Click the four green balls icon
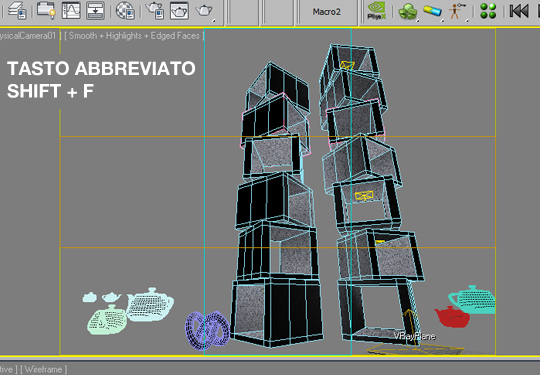 pyautogui.click(x=488, y=11)
